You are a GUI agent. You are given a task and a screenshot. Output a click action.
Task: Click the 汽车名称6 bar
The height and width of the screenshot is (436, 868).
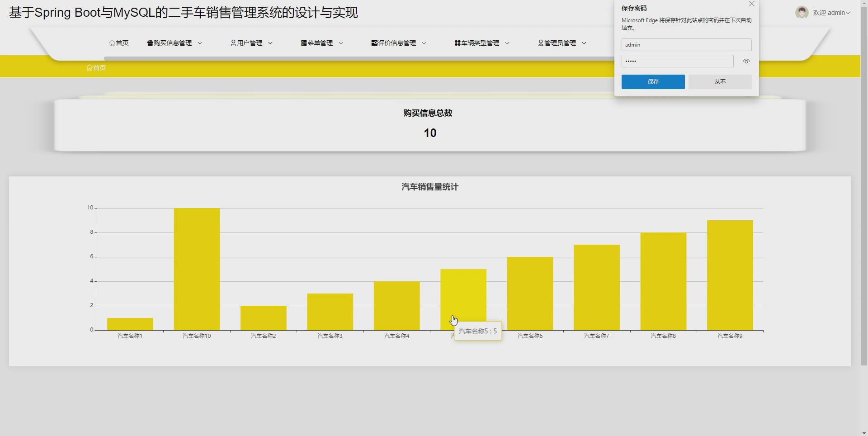(x=530, y=294)
